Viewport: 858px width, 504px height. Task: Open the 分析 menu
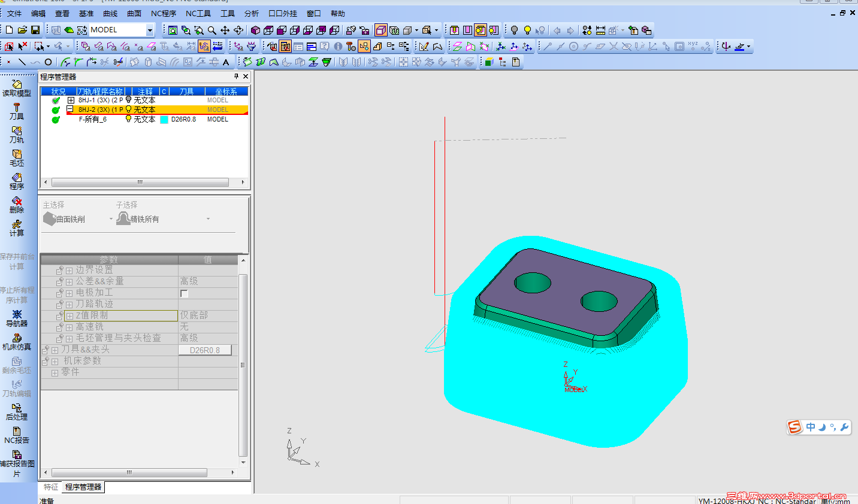pos(252,13)
